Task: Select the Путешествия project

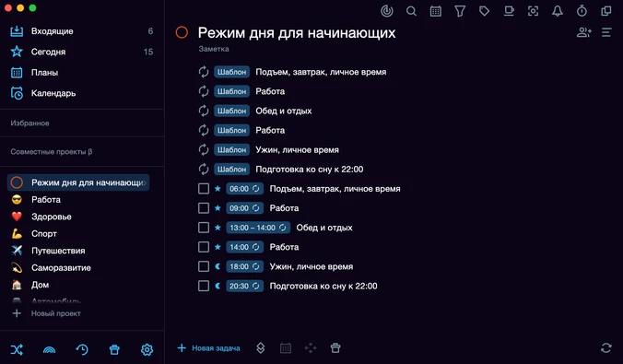Action: pyautogui.click(x=78, y=251)
